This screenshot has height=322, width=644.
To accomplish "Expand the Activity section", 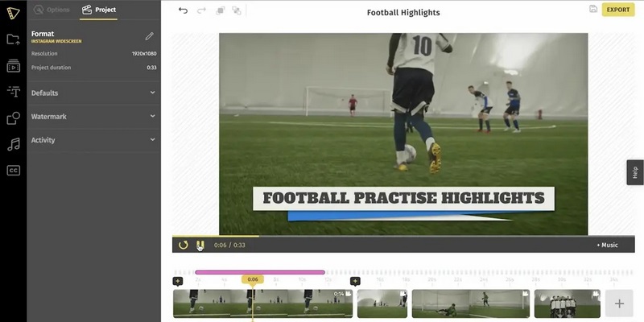I will (93, 140).
